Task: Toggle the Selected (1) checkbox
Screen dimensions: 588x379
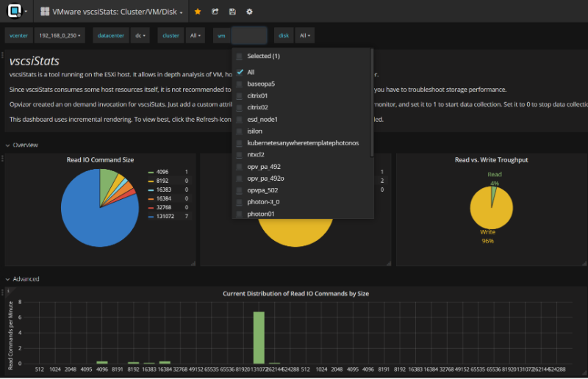Action: [x=240, y=57]
